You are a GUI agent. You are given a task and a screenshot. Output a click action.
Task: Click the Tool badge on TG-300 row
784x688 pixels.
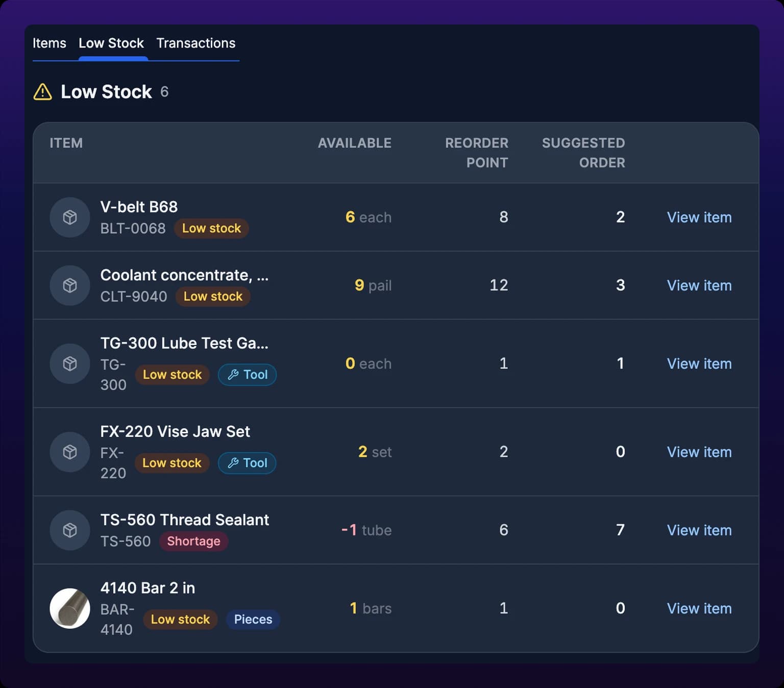coord(247,375)
